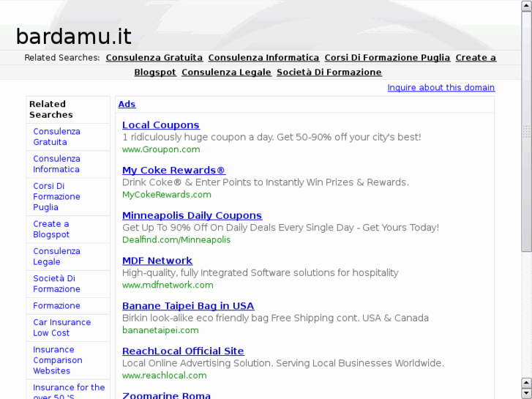Select top bar Consulenza Gratuita search
The height and width of the screenshot is (399, 532).
point(154,58)
